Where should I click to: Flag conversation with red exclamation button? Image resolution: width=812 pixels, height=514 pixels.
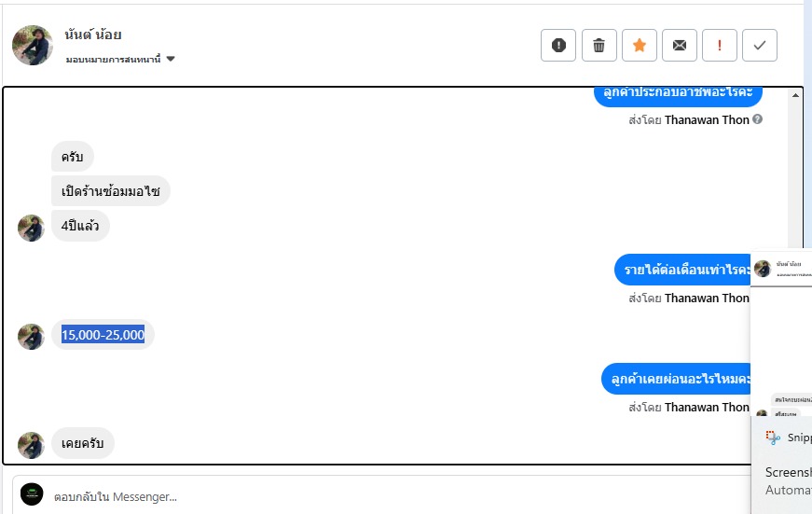point(720,45)
